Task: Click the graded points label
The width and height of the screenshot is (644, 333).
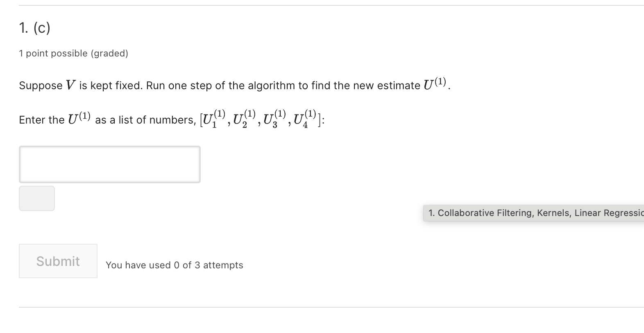Action: tap(73, 53)
